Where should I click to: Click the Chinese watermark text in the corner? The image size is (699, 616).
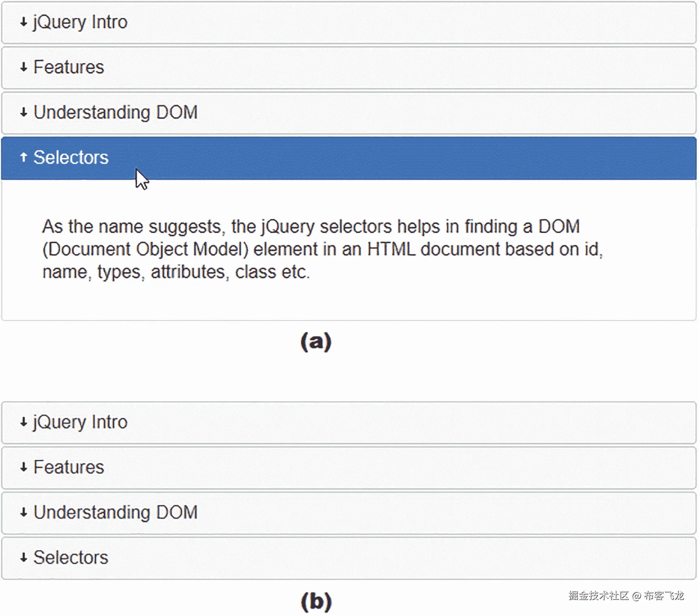tap(626, 596)
